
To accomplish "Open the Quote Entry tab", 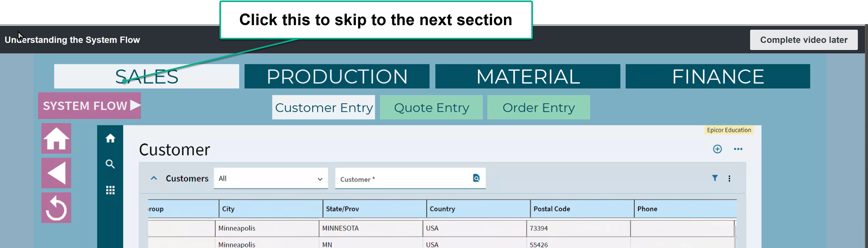I will 431,107.
